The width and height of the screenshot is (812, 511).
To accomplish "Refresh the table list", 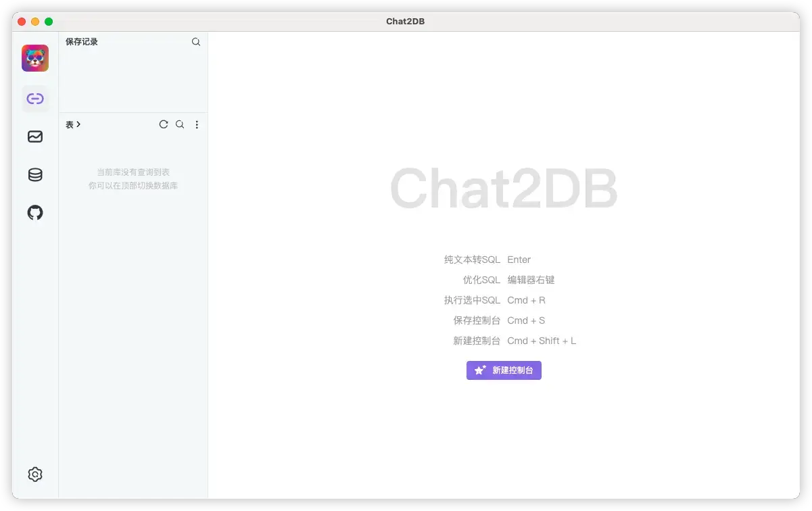I will point(163,124).
